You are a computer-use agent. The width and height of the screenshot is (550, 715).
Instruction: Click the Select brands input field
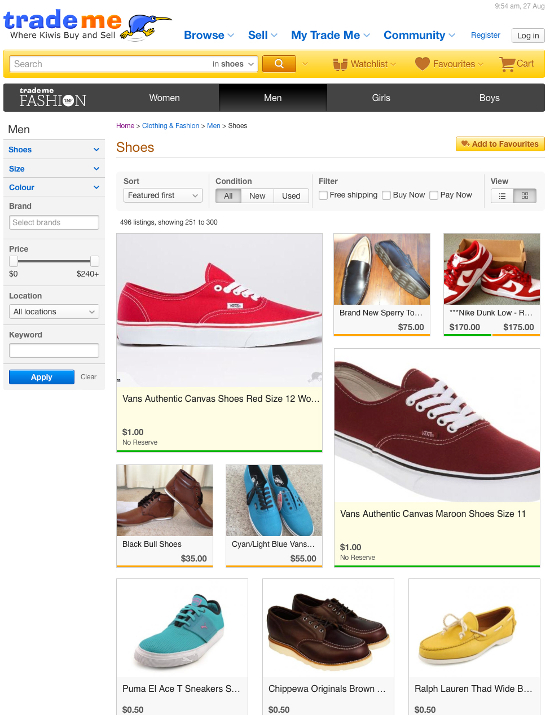(x=54, y=223)
